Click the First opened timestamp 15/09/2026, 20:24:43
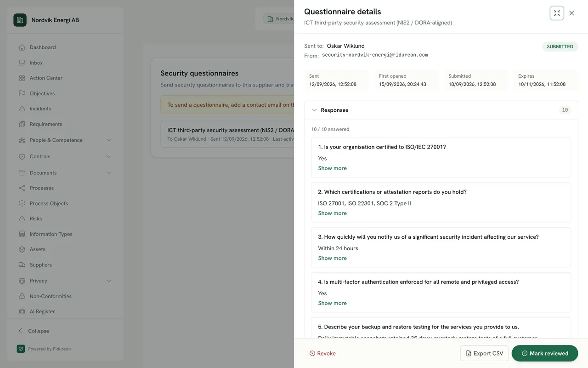Image resolution: width=588 pixels, height=368 pixels. pyautogui.click(x=402, y=84)
